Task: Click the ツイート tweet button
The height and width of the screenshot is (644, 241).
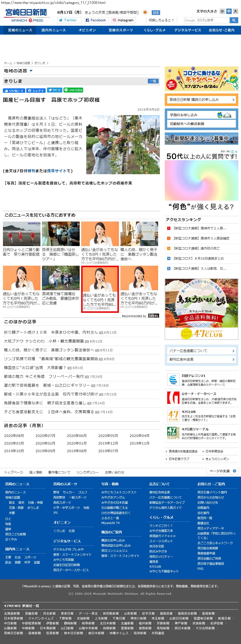Action: pyautogui.click(x=54, y=90)
